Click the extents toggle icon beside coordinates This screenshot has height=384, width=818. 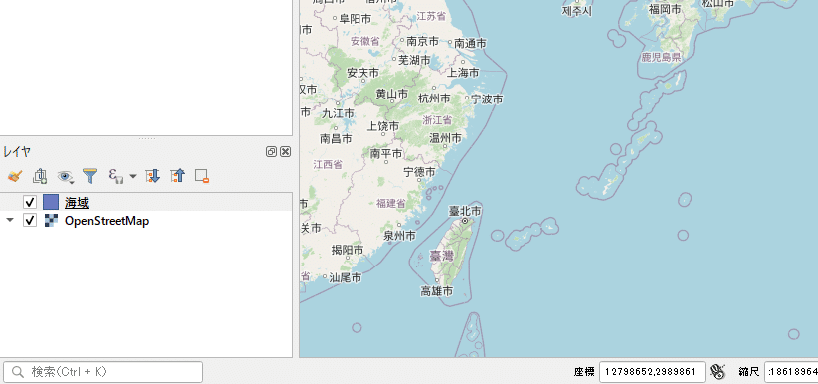(x=718, y=372)
